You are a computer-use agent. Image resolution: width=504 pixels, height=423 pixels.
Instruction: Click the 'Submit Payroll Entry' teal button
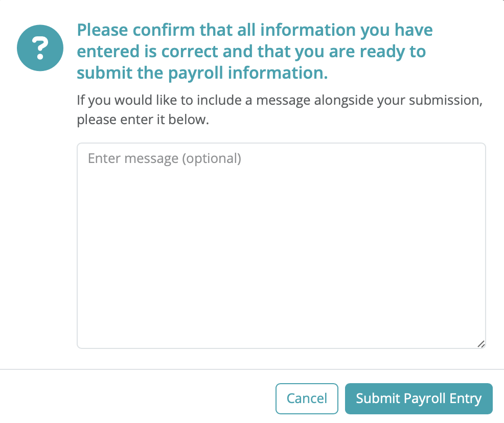pos(419,398)
